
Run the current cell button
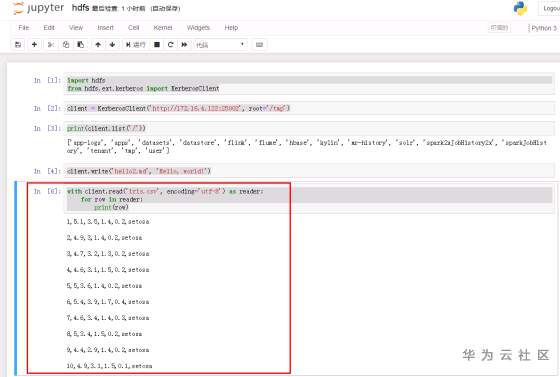(136, 45)
